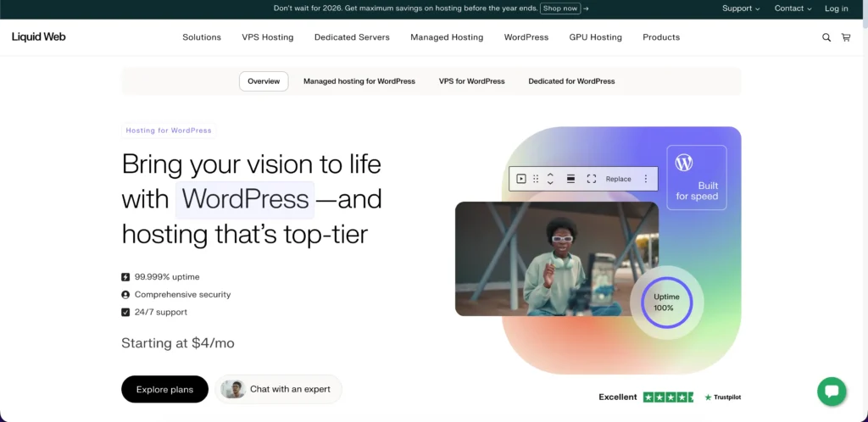Open the search icon in header

[x=826, y=37]
